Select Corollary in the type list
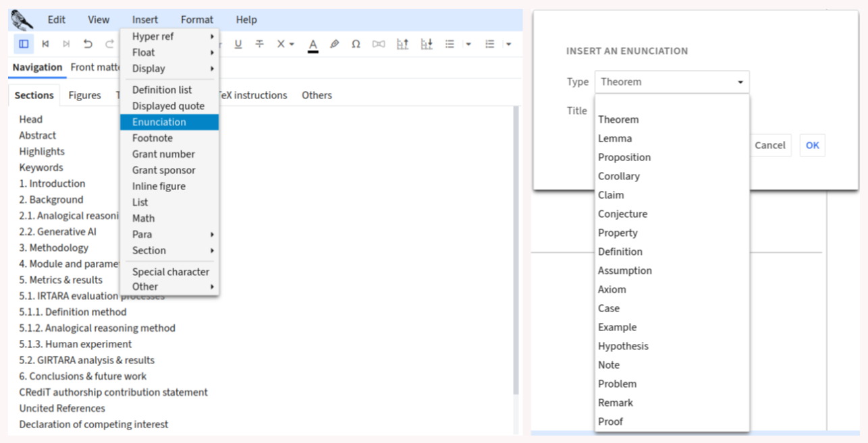868x443 pixels. coord(618,176)
